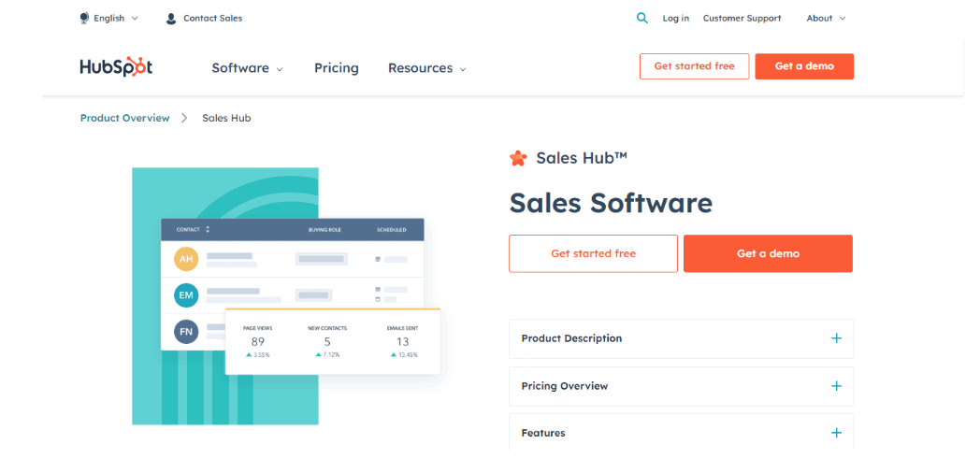Click the plus icon for Product Description

[836, 338]
